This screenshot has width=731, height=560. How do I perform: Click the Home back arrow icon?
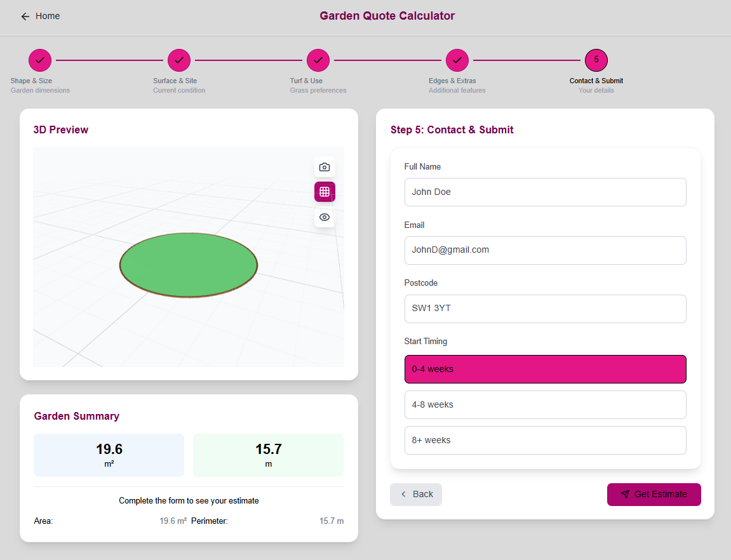(25, 17)
